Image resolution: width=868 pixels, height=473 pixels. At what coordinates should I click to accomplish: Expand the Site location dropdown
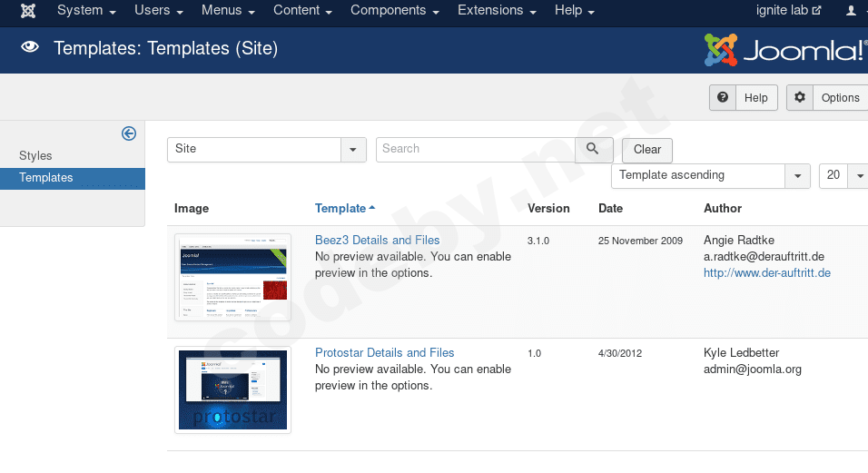point(267,150)
